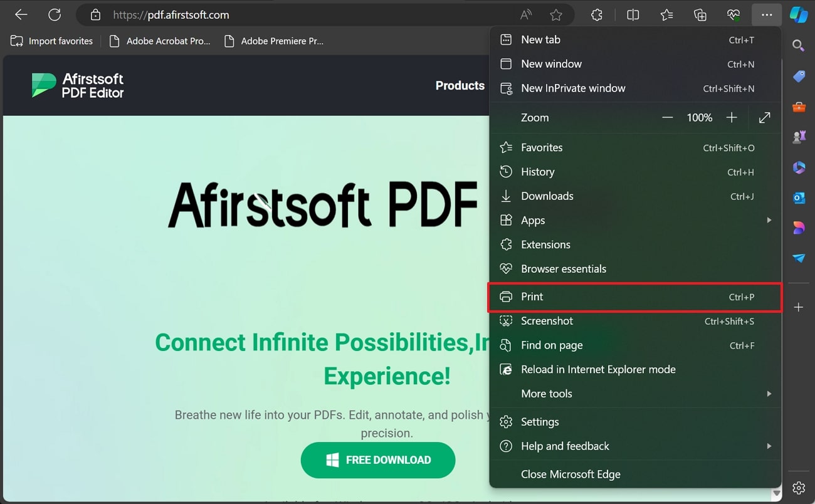This screenshot has height=504, width=815.
Task: Go back with the browser back arrow
Action: click(21, 14)
